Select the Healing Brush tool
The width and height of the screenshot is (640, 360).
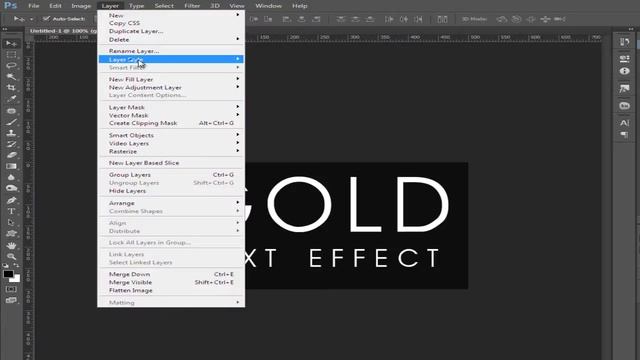[x=11, y=111]
